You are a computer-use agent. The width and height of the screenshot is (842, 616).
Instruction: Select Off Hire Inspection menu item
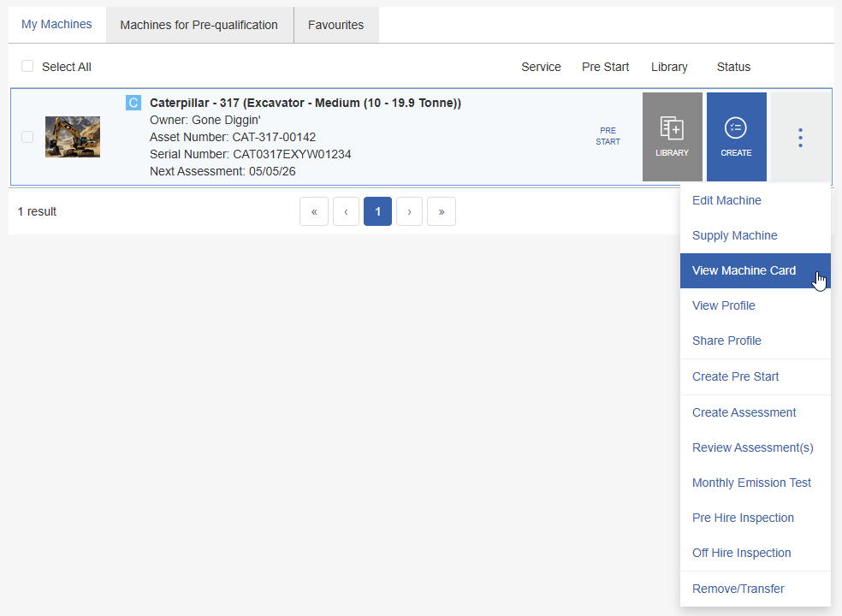pos(755,553)
